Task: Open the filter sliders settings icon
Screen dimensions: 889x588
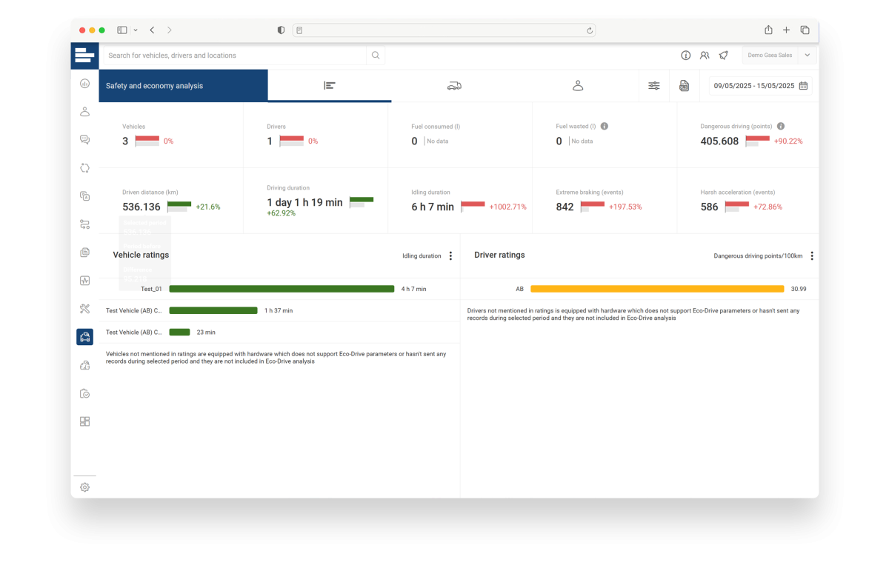Action: [653, 86]
